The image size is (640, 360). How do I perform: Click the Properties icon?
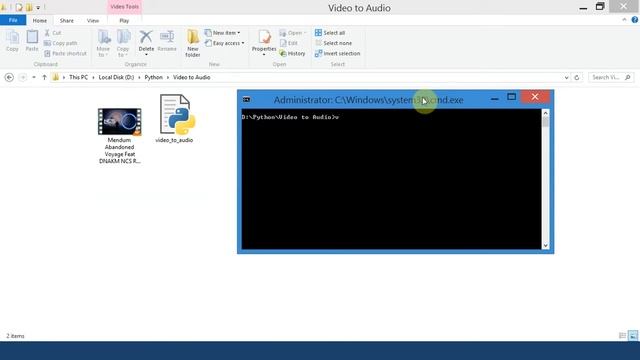coord(264,38)
